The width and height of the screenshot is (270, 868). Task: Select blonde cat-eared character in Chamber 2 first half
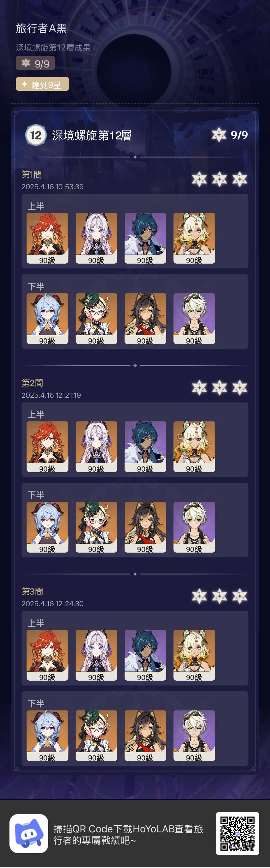[194, 447]
